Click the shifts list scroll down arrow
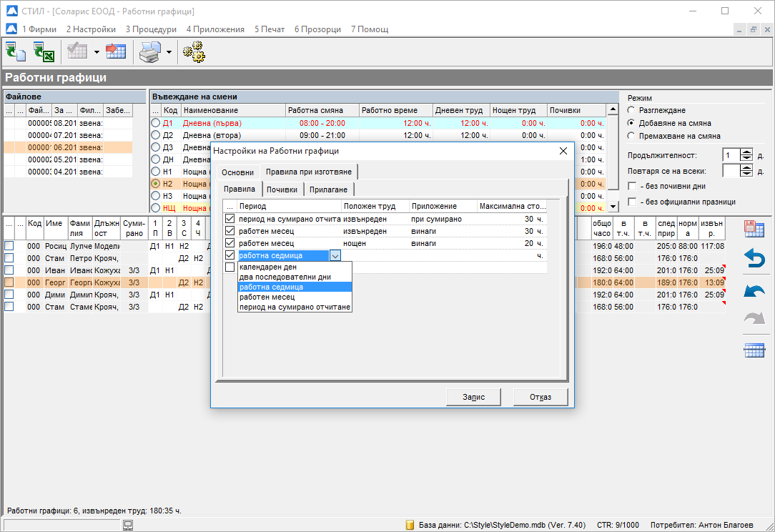 pos(613,207)
